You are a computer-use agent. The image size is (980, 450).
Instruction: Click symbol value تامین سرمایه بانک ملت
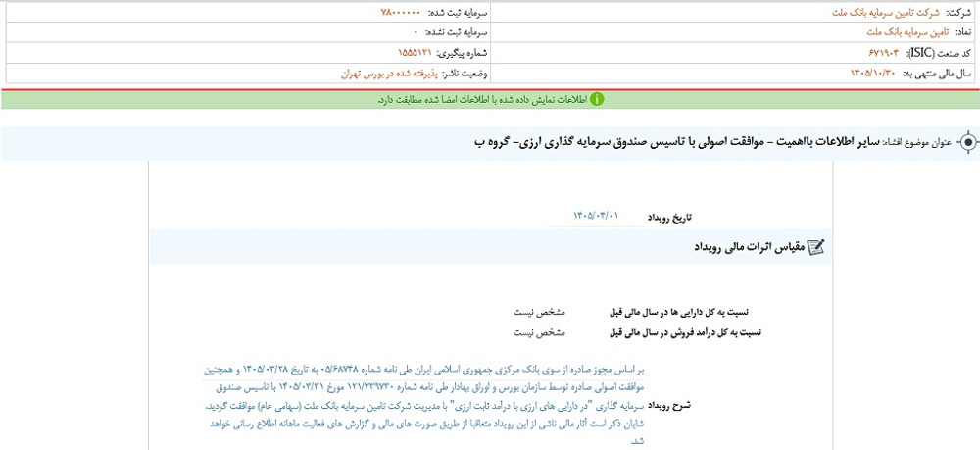[907, 32]
